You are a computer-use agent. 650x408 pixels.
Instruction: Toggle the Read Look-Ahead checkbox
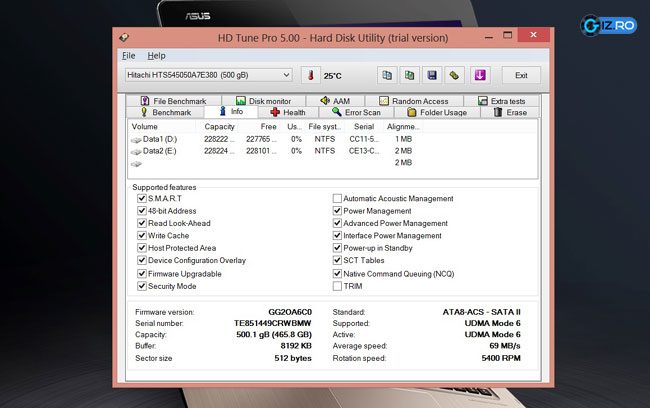pyautogui.click(x=142, y=223)
